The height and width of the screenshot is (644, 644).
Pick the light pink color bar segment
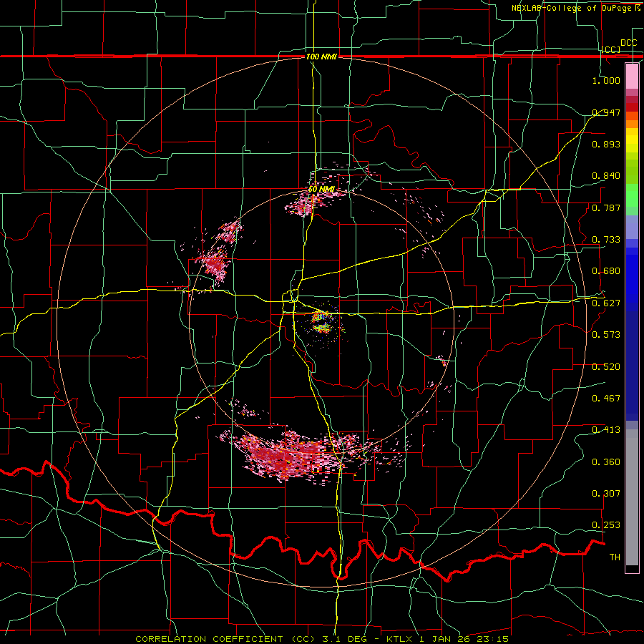(x=632, y=76)
